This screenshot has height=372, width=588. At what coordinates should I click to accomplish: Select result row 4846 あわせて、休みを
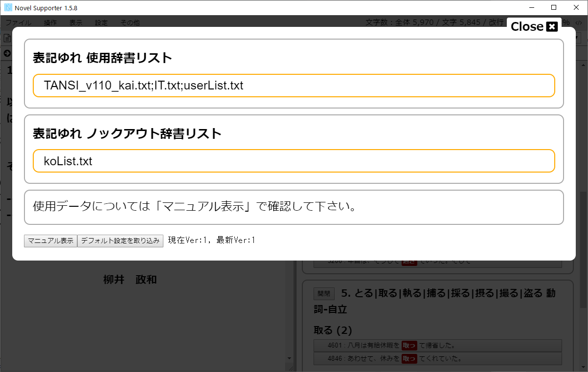click(x=438, y=358)
